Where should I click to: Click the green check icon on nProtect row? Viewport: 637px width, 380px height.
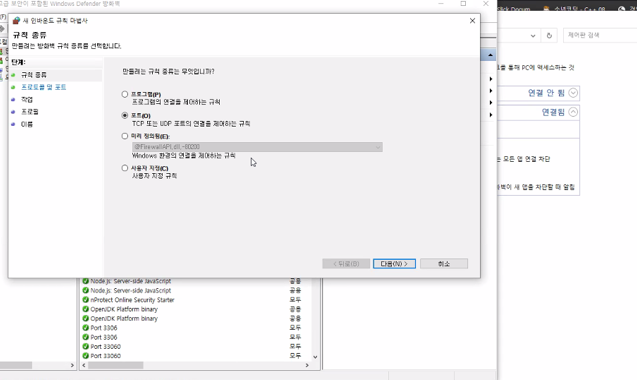tap(85, 300)
